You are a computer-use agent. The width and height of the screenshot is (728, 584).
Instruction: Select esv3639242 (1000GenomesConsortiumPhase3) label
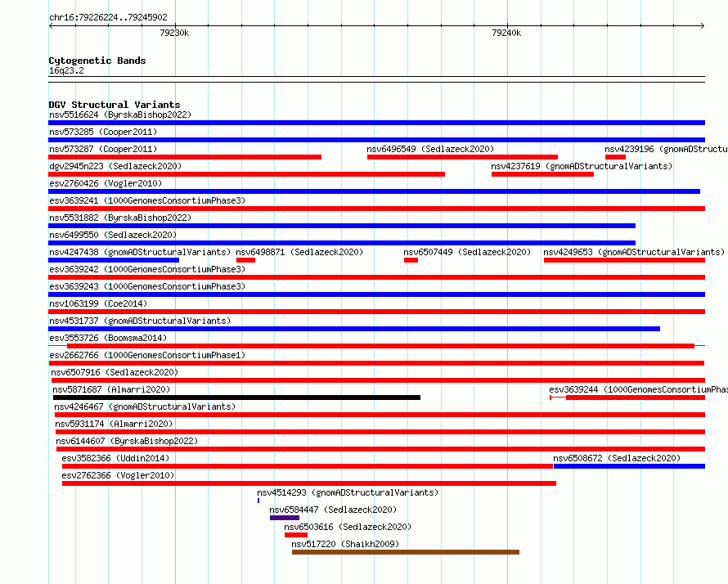click(x=147, y=269)
